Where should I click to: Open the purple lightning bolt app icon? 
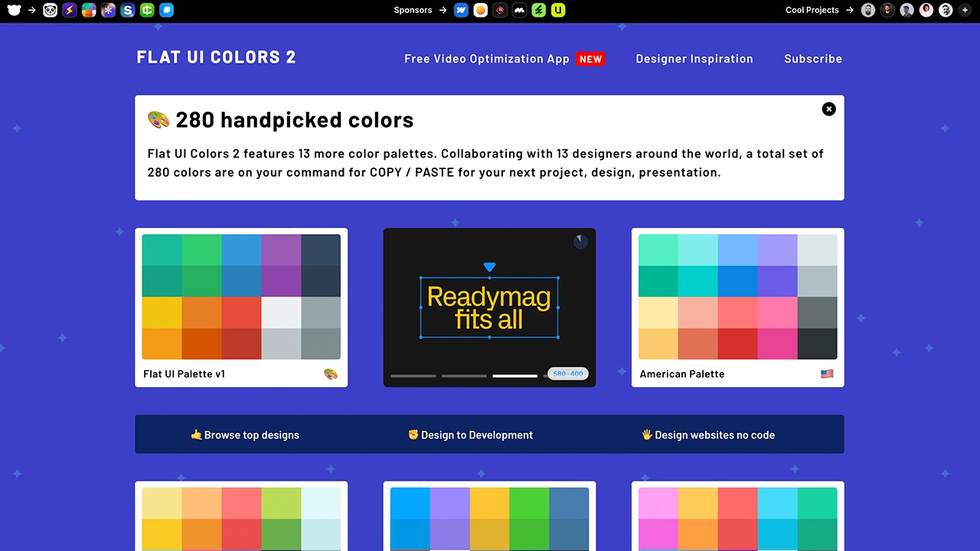point(70,10)
